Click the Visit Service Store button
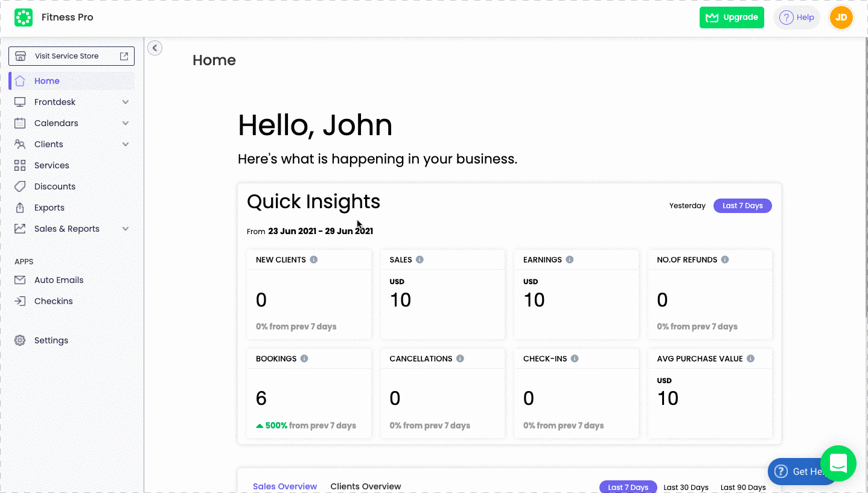Screen dimensions: 868x493 click(x=71, y=56)
